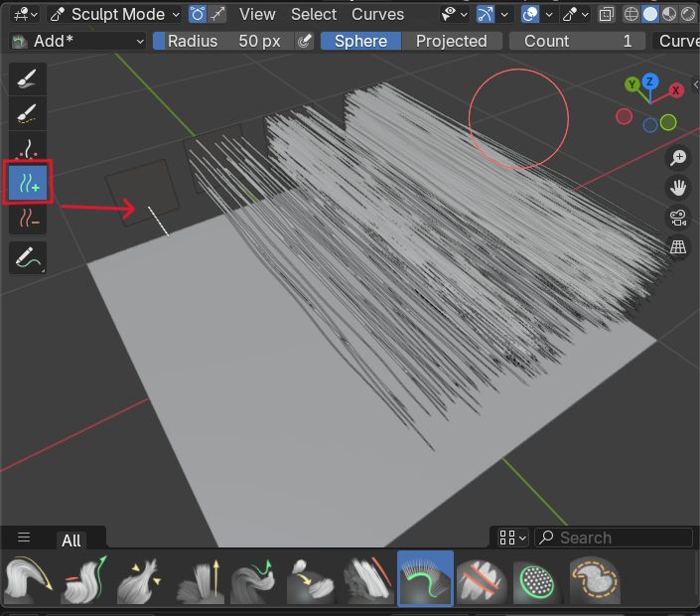Toggle the camera view icon
Viewport: 700px width, 616px height.
click(678, 218)
